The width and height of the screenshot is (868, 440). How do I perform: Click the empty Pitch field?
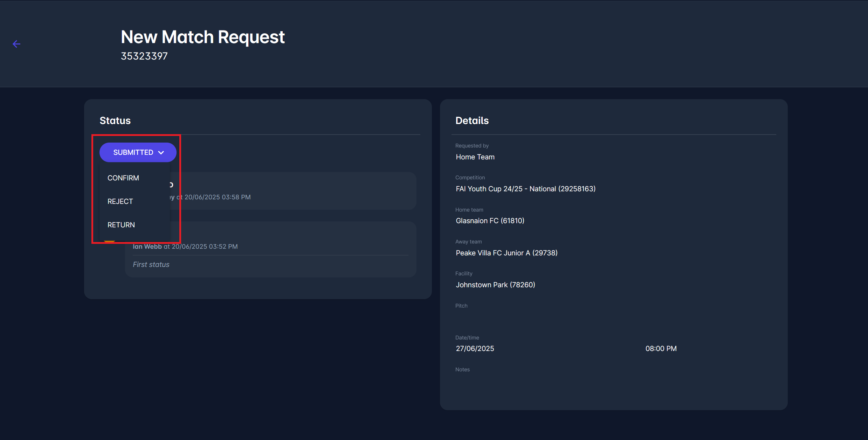tap(490, 317)
